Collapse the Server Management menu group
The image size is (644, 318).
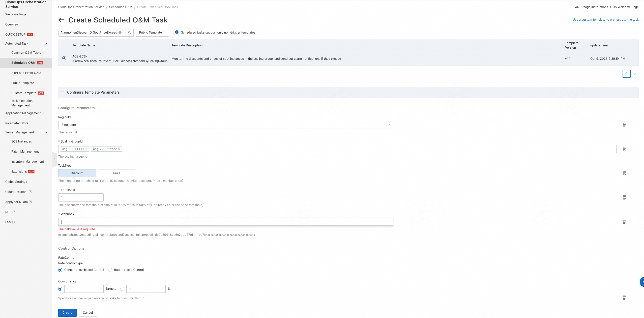(x=46, y=132)
